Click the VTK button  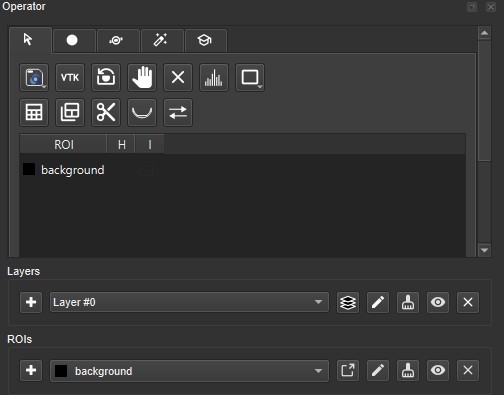(70, 77)
